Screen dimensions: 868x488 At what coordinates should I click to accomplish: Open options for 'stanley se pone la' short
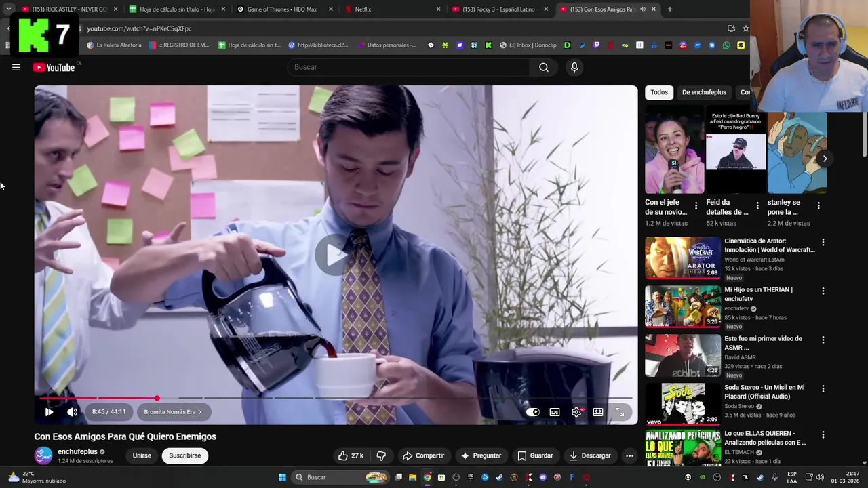[818, 205]
